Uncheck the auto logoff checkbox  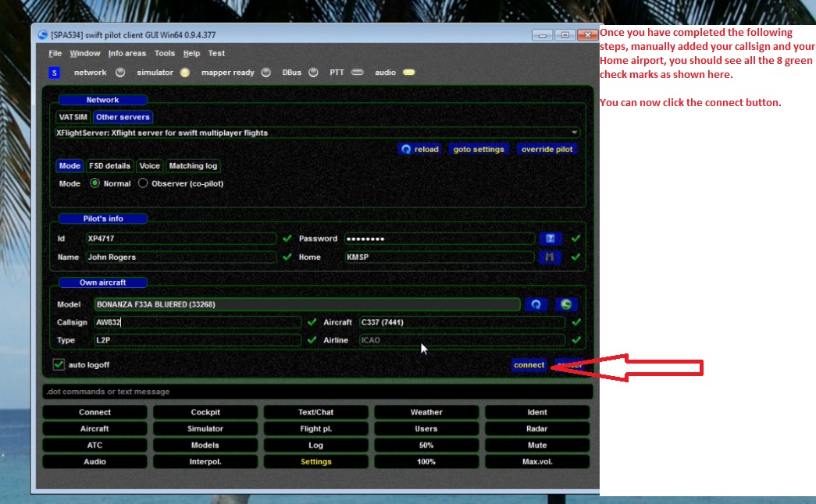(59, 365)
